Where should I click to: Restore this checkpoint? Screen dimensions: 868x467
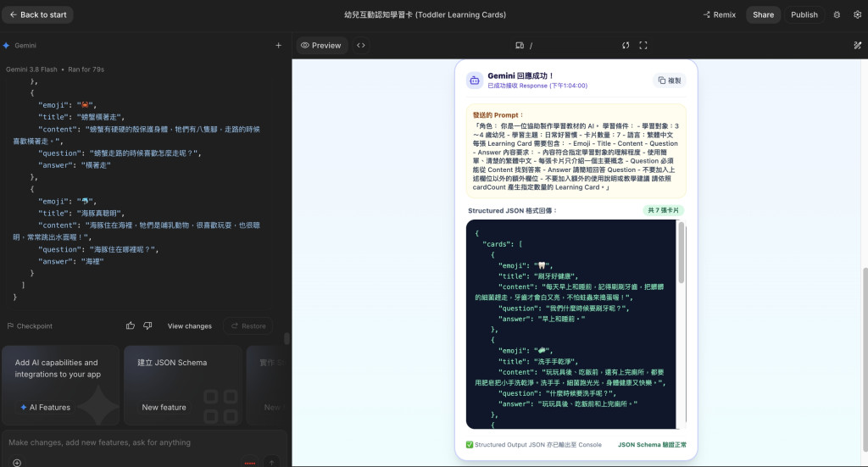tap(248, 326)
